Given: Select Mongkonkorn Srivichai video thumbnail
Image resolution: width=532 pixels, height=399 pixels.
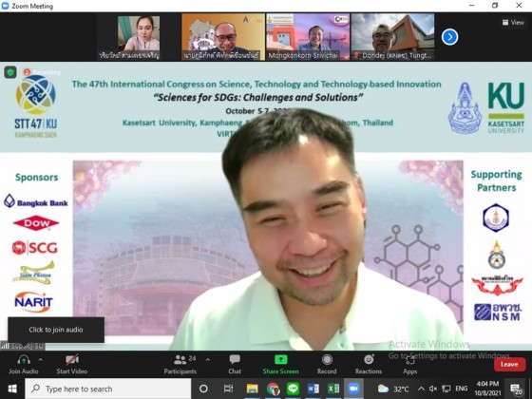Looking at the screenshot, I should point(308,37).
